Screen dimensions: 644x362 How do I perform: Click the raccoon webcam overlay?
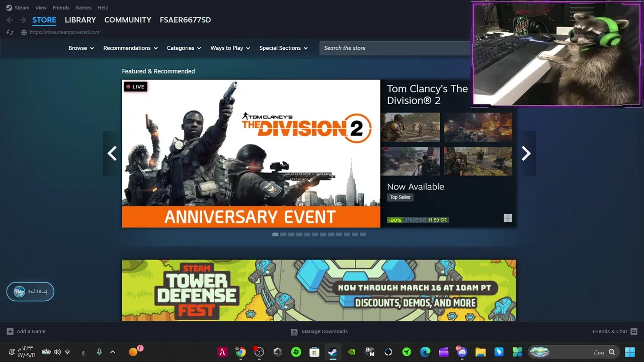click(557, 54)
